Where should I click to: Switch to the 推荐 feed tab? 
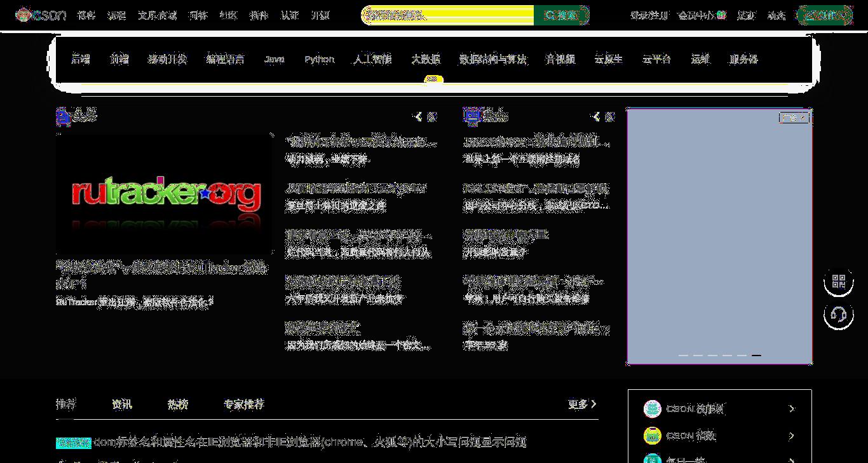click(x=65, y=404)
